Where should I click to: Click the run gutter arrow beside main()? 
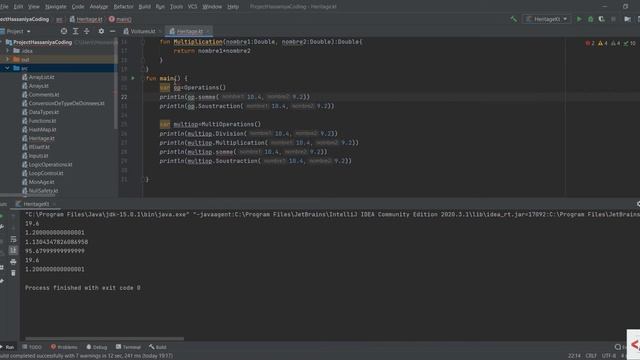tap(133, 78)
